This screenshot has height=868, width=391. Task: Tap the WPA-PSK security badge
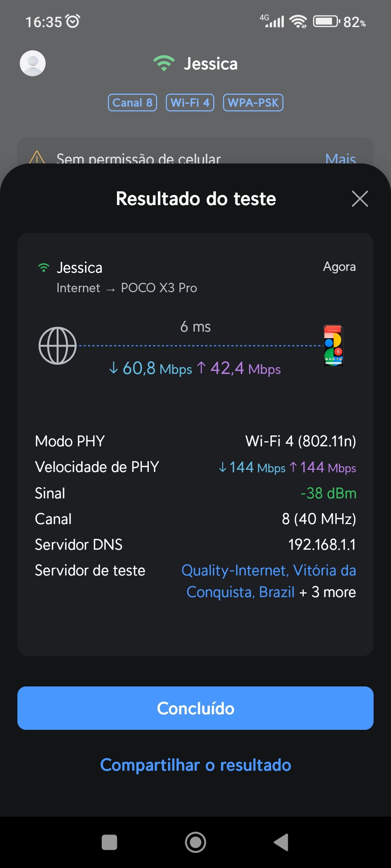coord(253,103)
